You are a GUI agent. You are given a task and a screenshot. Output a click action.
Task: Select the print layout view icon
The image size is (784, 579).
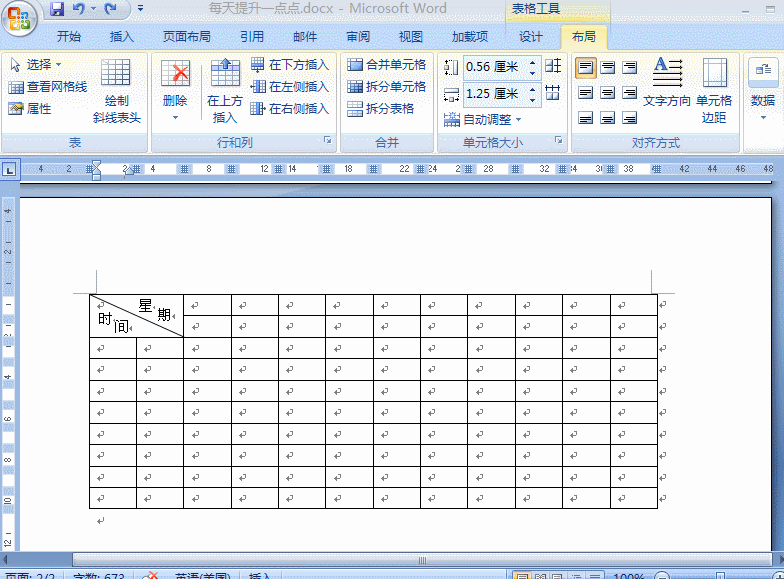[522, 576]
